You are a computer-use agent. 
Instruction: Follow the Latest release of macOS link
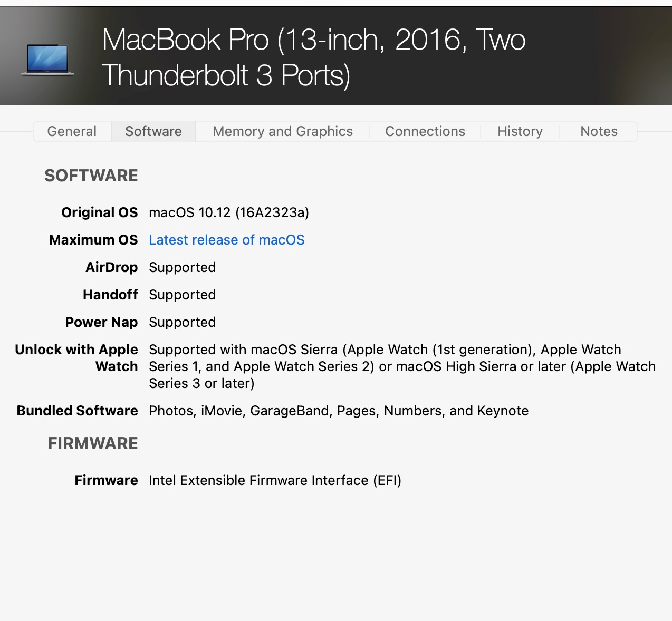click(x=227, y=240)
